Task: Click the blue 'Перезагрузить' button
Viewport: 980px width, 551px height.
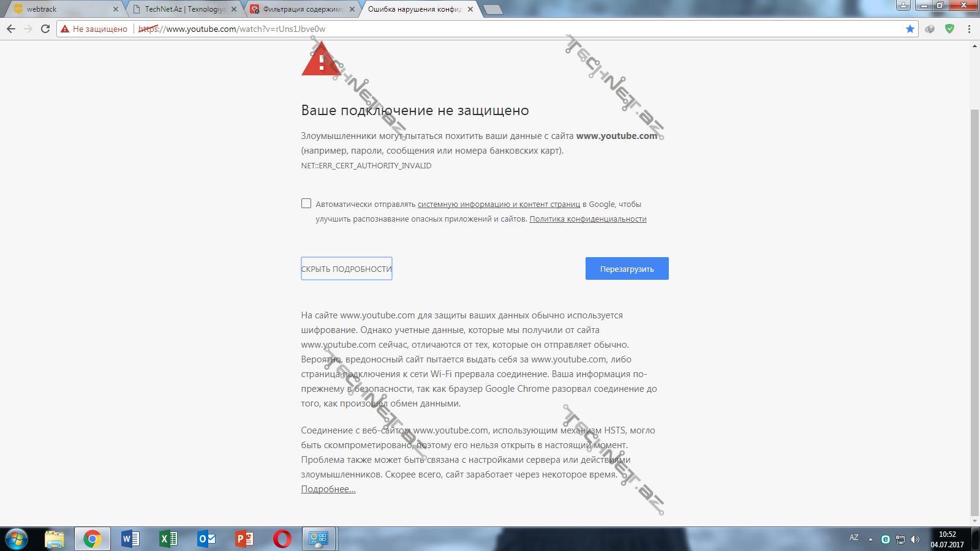Action: [x=627, y=269]
